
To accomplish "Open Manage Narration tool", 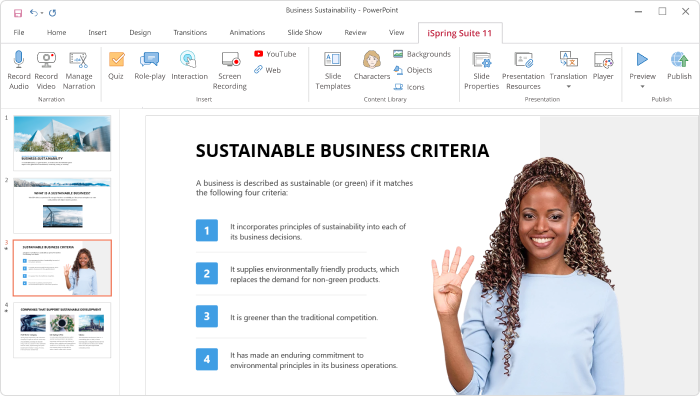I will [x=79, y=71].
